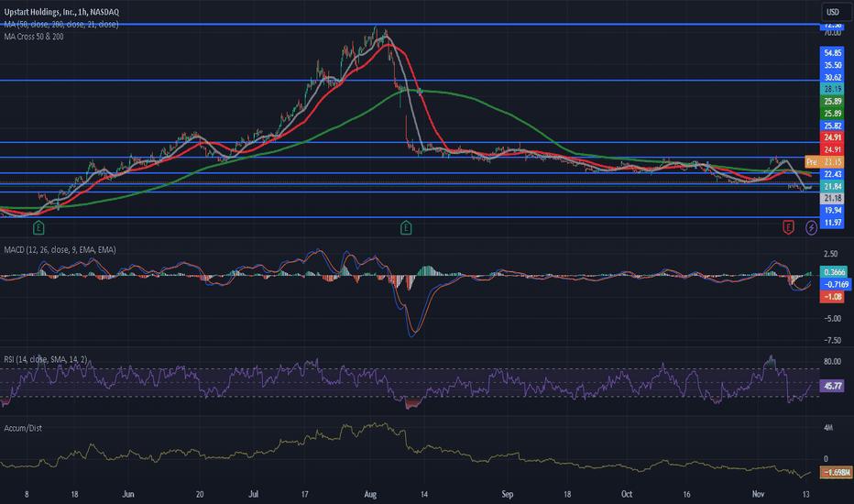The width and height of the screenshot is (854, 504).
Task: Click the Jun label on time axis
Action: (128, 495)
